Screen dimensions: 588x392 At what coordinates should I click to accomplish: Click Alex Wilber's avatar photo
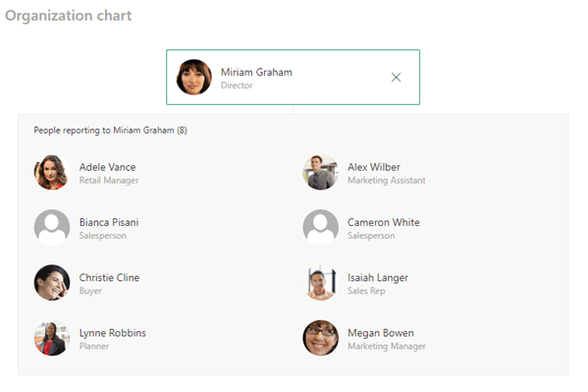pos(320,172)
